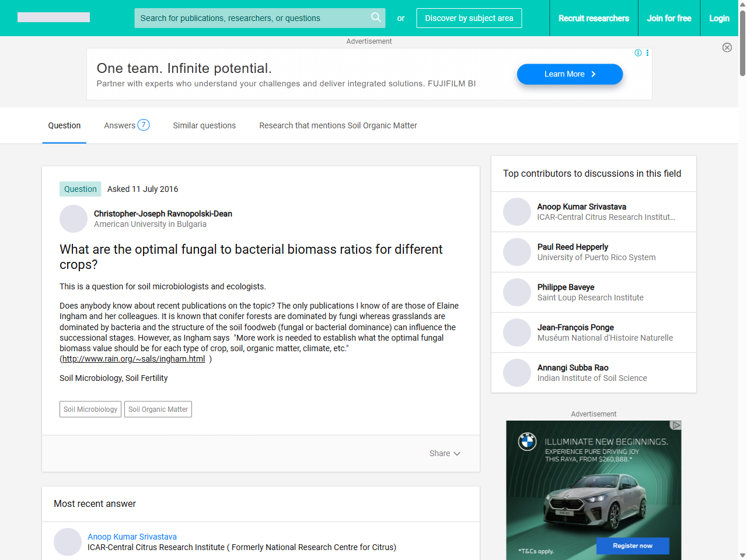Screen dimensions: 747x560
Task: Open the advertisement info icon
Action: (638, 53)
